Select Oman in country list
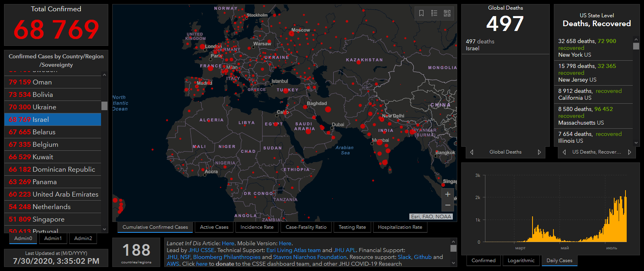 53,82
